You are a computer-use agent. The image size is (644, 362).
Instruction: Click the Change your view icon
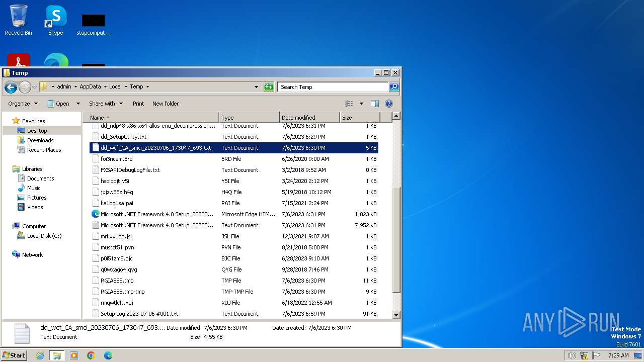pyautogui.click(x=349, y=104)
